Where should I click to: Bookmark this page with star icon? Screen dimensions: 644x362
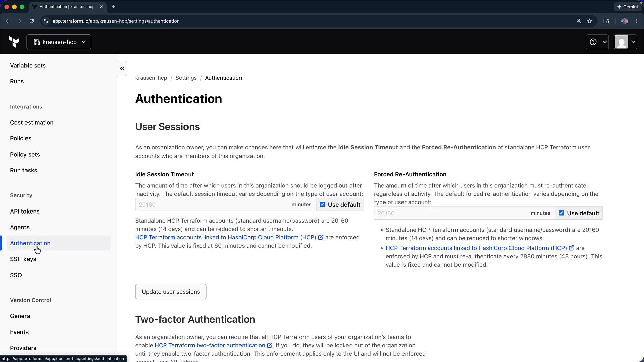click(x=590, y=21)
